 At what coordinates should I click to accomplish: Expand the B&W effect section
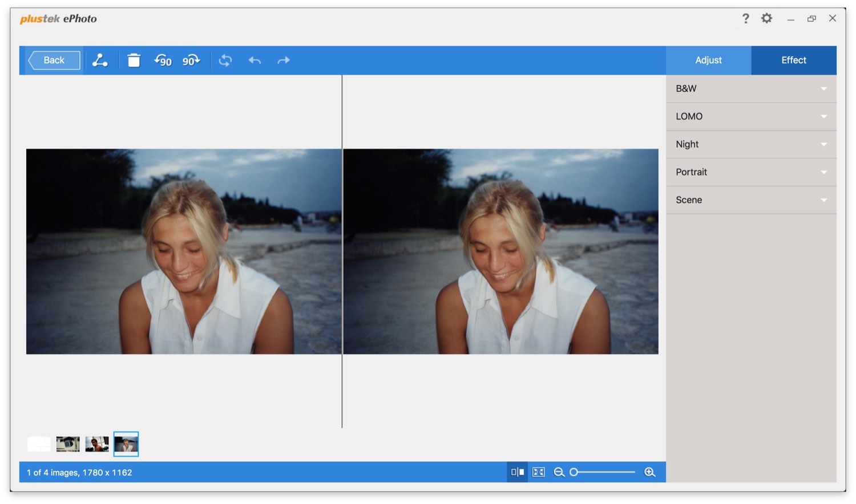point(750,89)
